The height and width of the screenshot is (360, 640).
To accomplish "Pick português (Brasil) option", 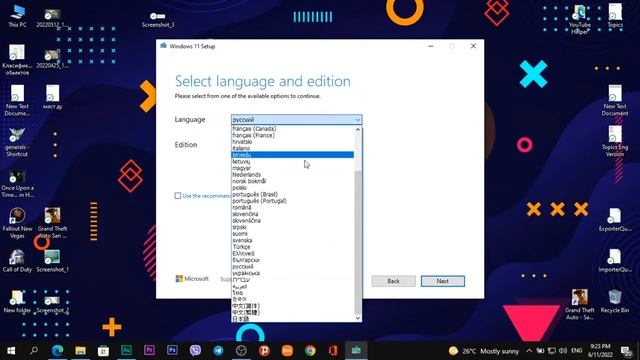I will coord(293,194).
